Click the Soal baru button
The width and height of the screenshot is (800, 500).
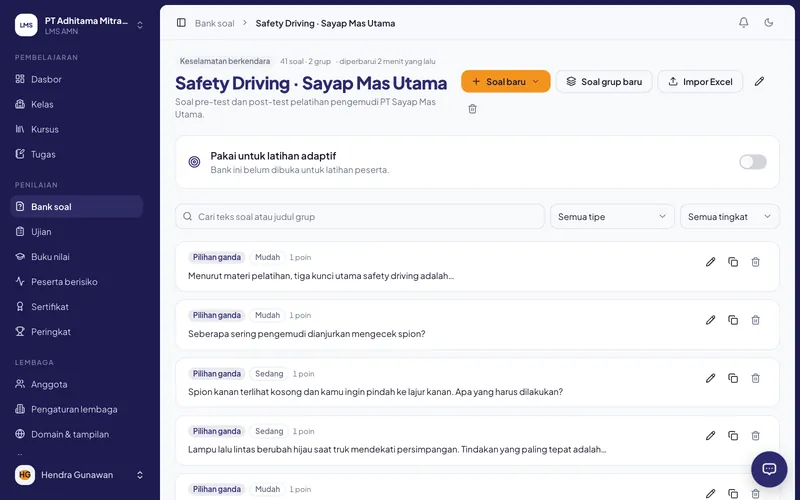click(x=505, y=82)
